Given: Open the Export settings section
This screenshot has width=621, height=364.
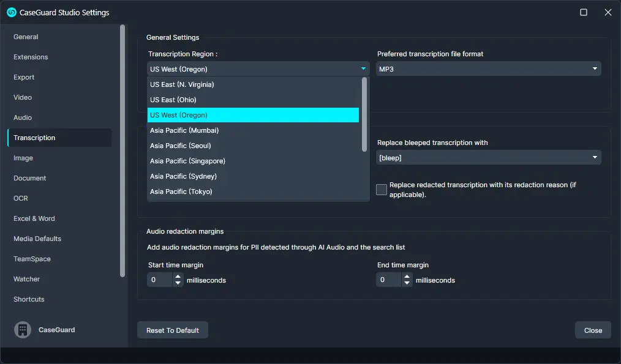Looking at the screenshot, I should [59, 77].
